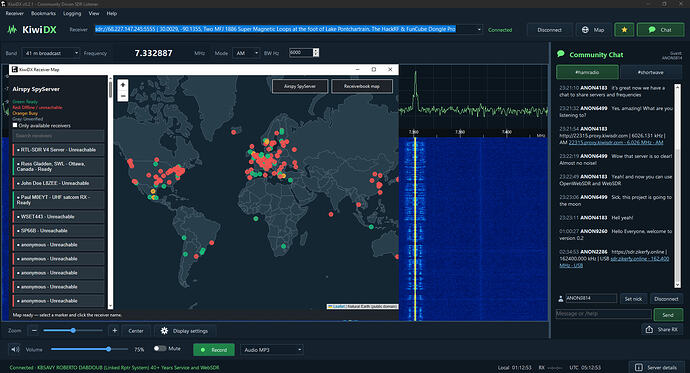Select RTL-SDR V4 Server receiver entry
Image resolution: width=690 pixels, height=373 pixels.
pos(59,150)
